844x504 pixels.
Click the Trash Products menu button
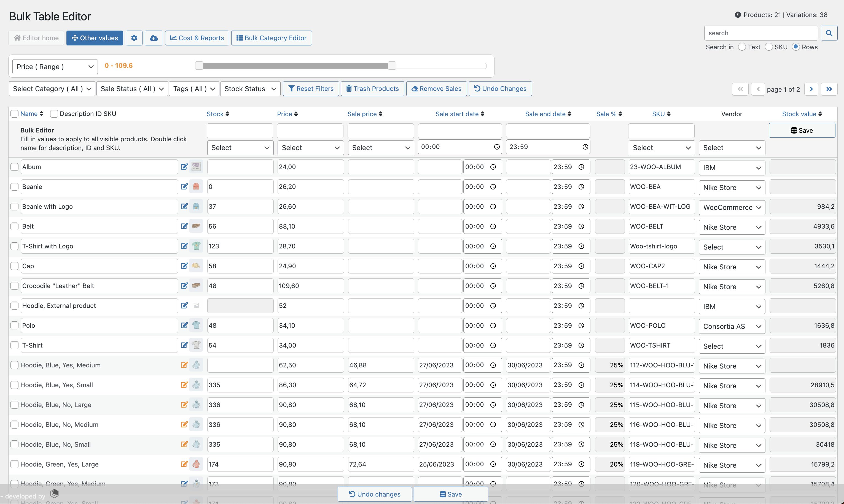point(373,89)
